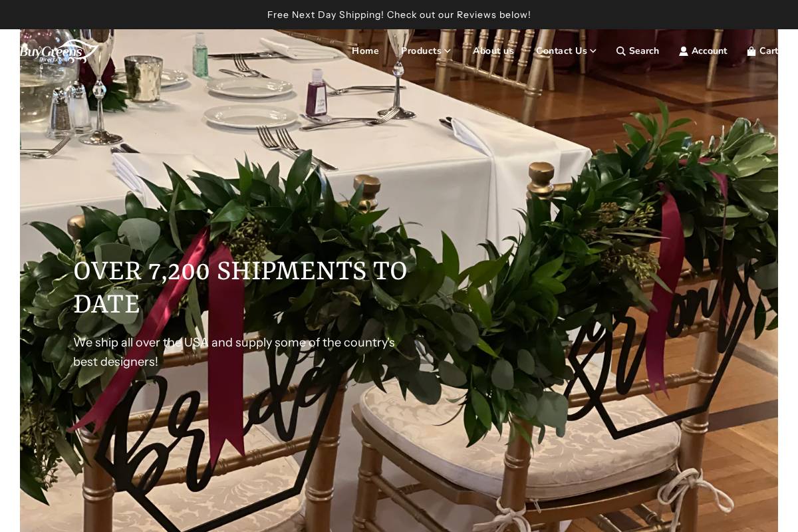The image size is (798, 532).
Task: View the Cart text link
Action: 769,51
